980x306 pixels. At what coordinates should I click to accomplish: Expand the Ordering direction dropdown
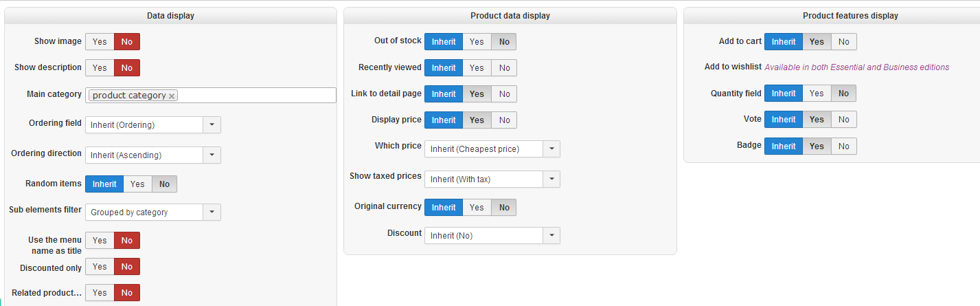coord(212,155)
